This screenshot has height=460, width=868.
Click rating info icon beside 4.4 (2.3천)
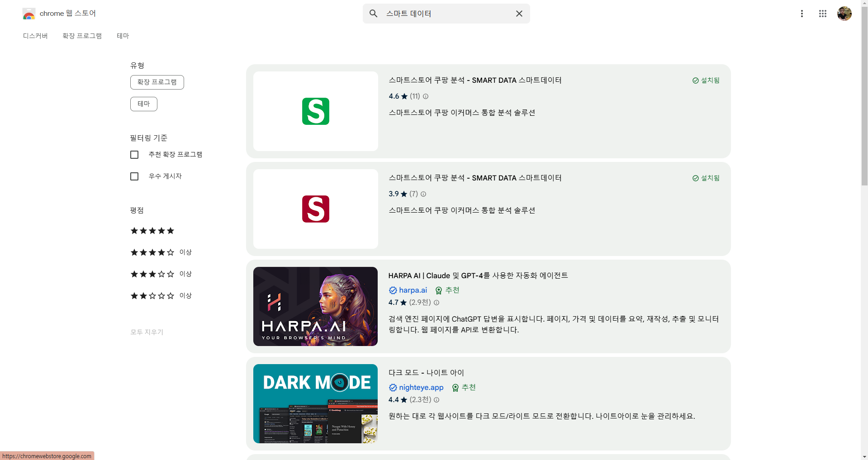point(436,400)
